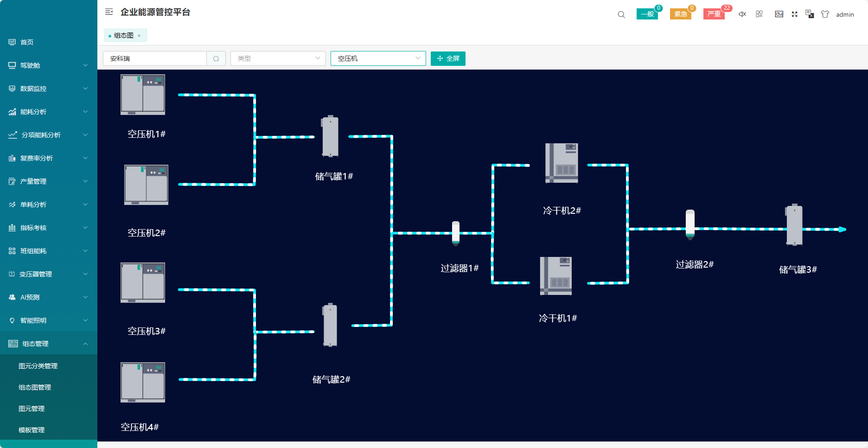Image resolution: width=868 pixels, height=448 pixels.
Task: Click the 严重 alarm badge button
Action: 714,14
